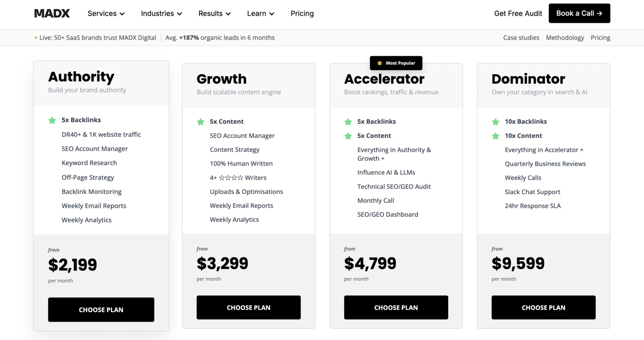Click 'Slack Chat Support' feature
This screenshot has height=340, width=644.
click(x=532, y=192)
